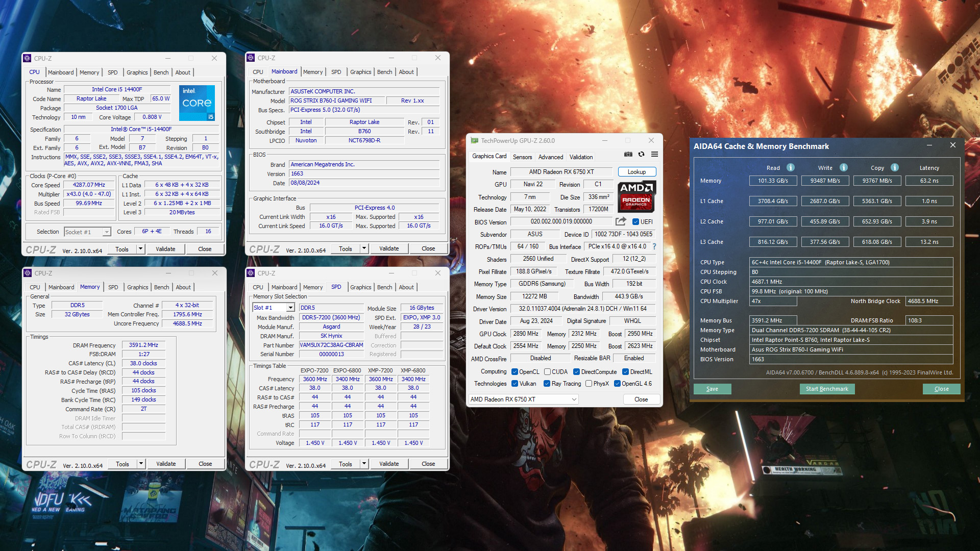Open the Validation tab in GPU-Z

[x=581, y=157]
